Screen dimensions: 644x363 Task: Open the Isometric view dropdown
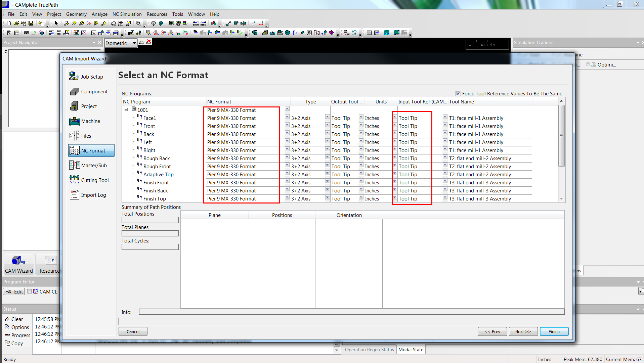click(x=134, y=43)
